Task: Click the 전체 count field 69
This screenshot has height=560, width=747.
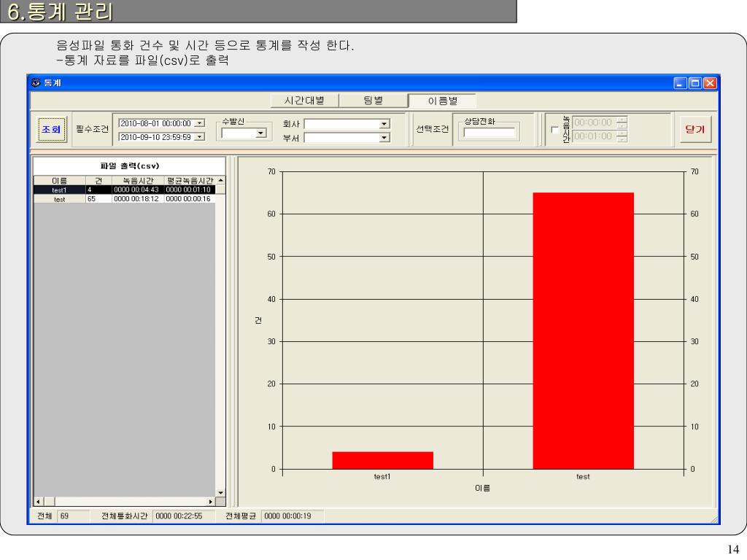Action: (x=74, y=516)
